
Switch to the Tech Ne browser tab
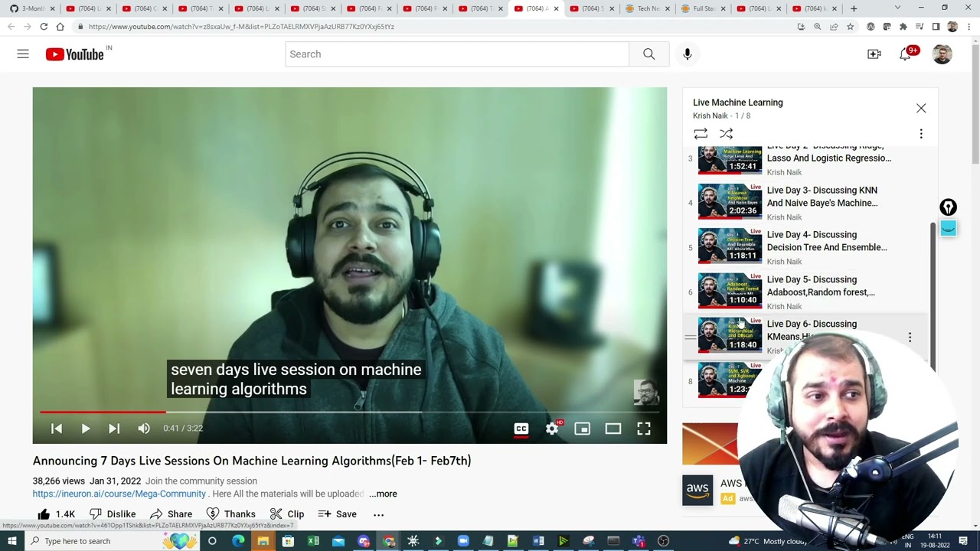coord(648,8)
